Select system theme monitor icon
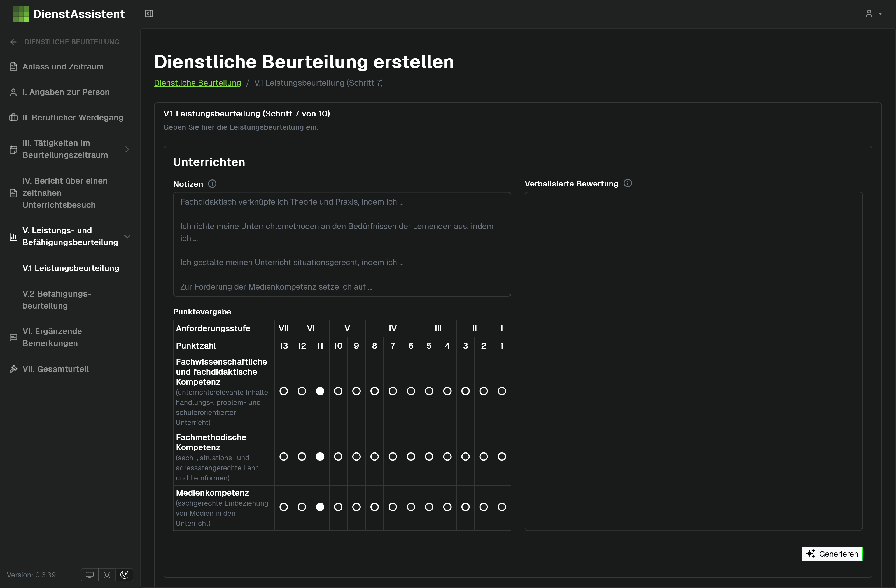Screen dimensions: 896x588 pyautogui.click(x=90, y=575)
